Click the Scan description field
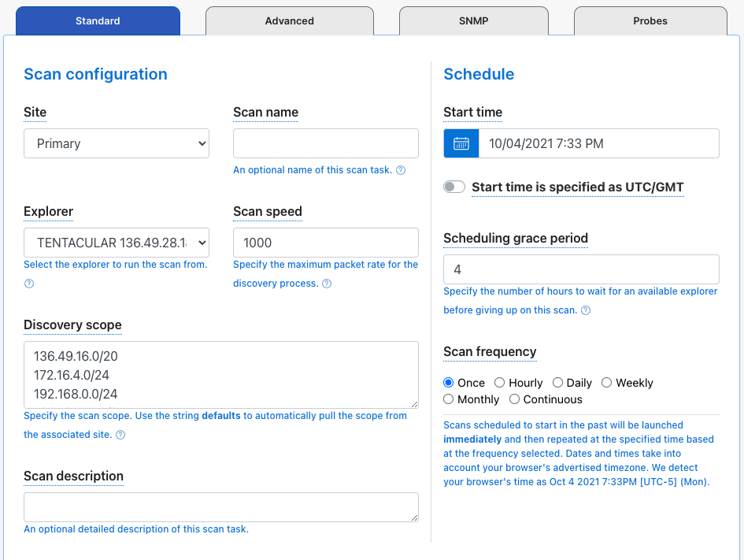Screen dimensions: 744x560 pos(221,507)
